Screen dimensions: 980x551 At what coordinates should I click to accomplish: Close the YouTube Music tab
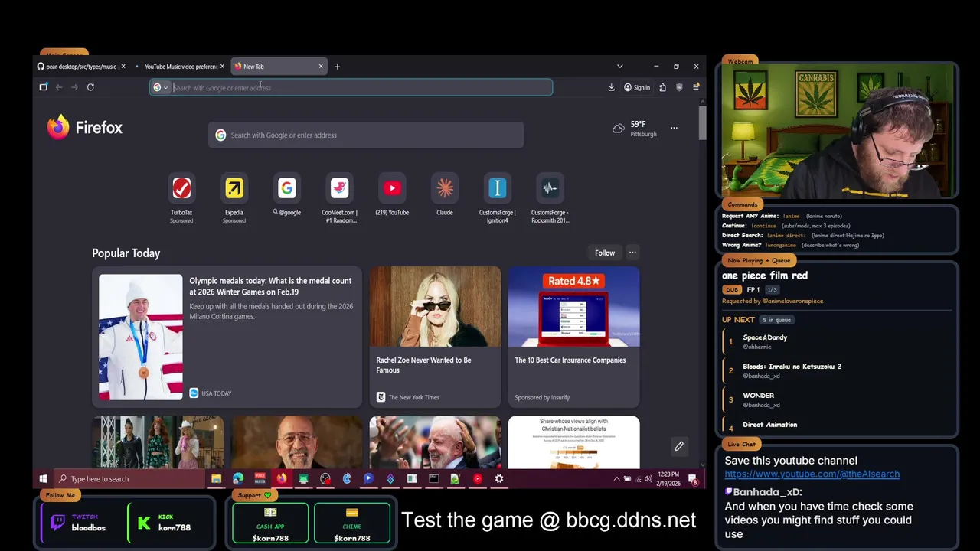click(222, 67)
